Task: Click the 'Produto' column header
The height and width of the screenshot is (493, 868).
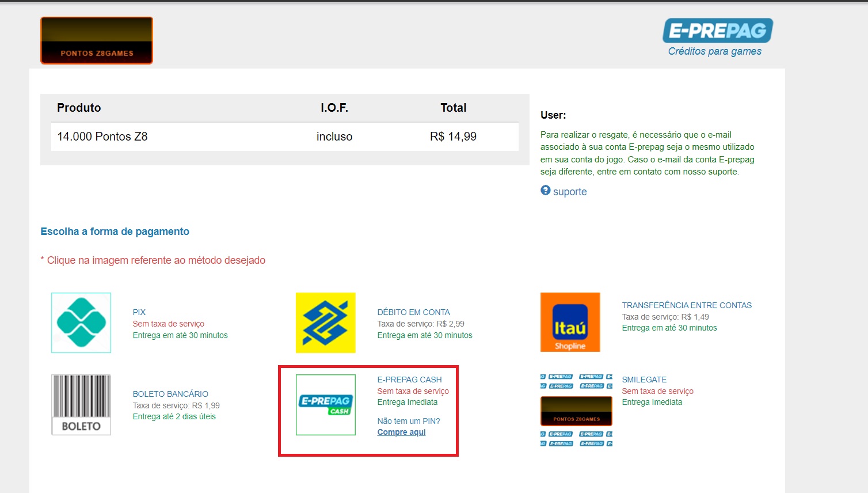Action: click(79, 108)
